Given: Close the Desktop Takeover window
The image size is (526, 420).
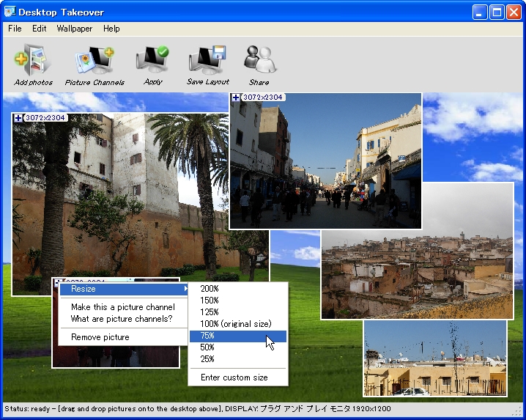Looking at the screenshot, I should point(514,12).
